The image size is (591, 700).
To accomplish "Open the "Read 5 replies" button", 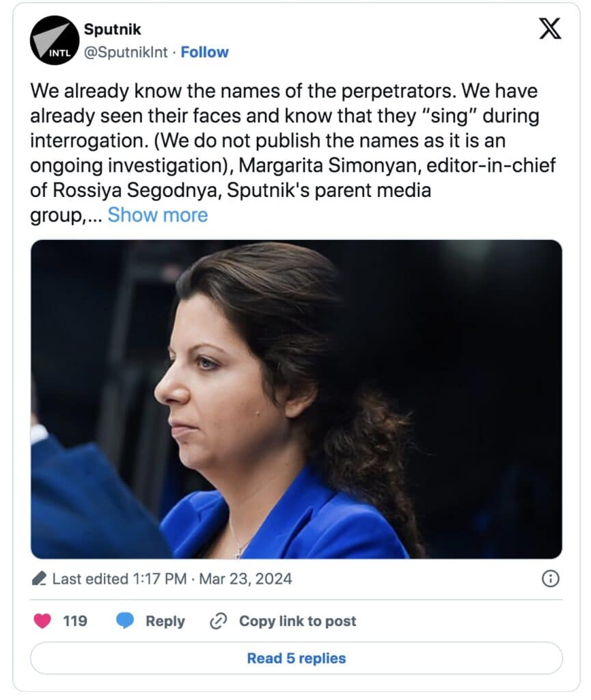I will click(296, 658).
